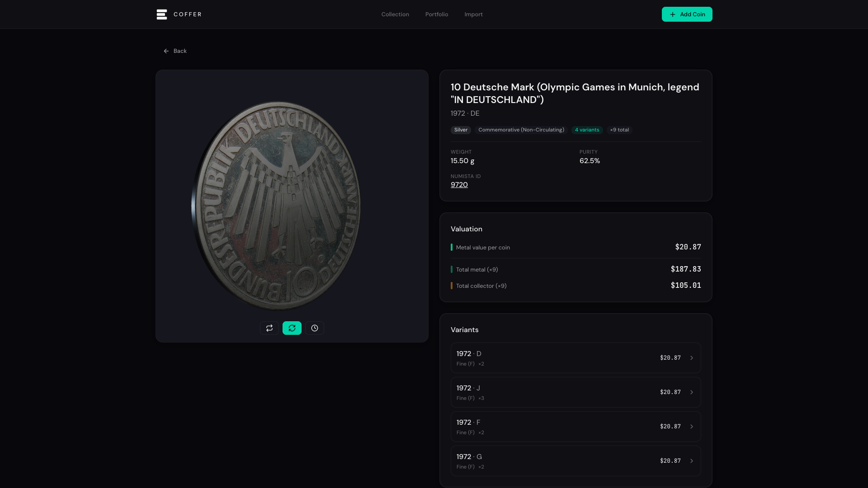
Task: Click the Coffer stacked-coins logo
Action: pos(162,14)
